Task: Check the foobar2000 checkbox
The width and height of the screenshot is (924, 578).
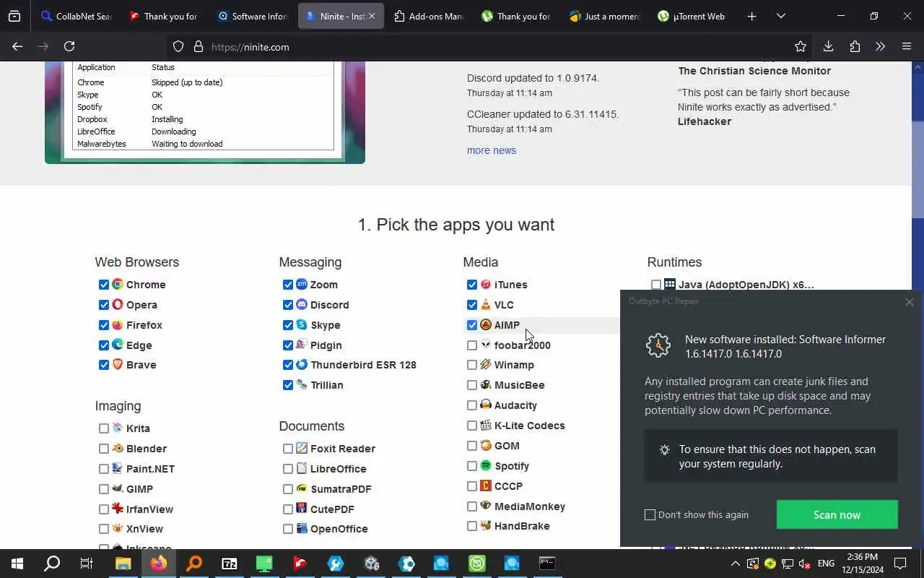Action: pos(472,345)
